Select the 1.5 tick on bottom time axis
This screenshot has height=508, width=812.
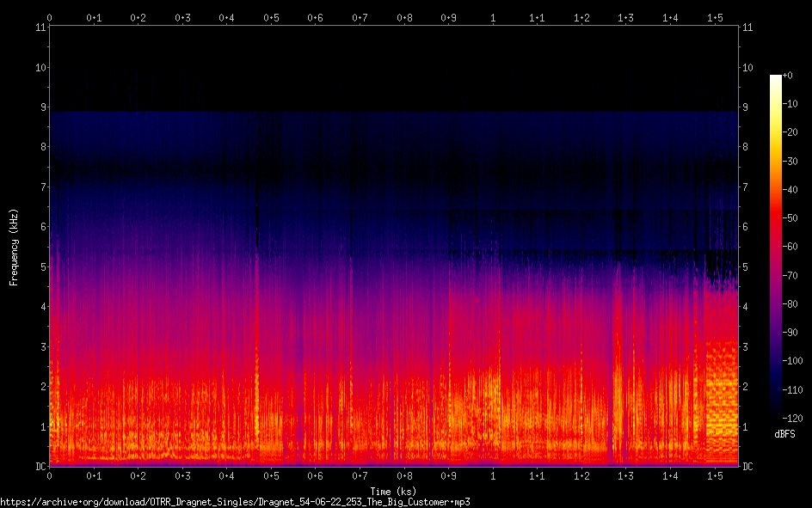(x=715, y=475)
